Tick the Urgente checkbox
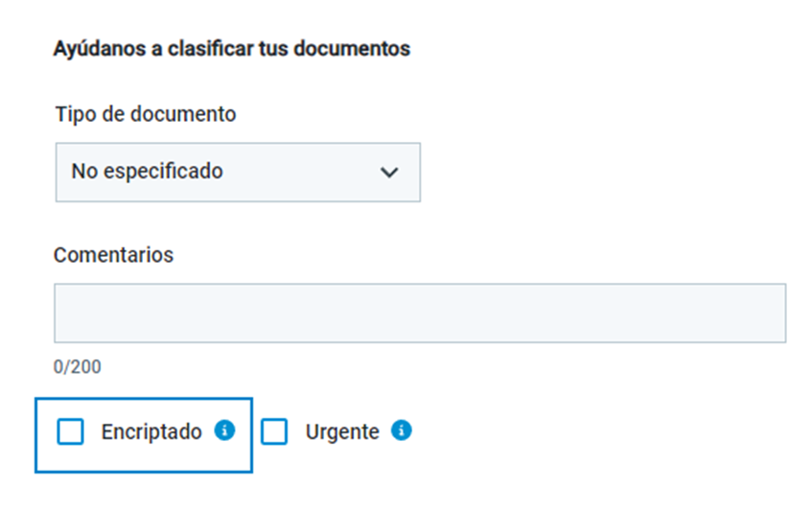The image size is (812, 508). (274, 432)
